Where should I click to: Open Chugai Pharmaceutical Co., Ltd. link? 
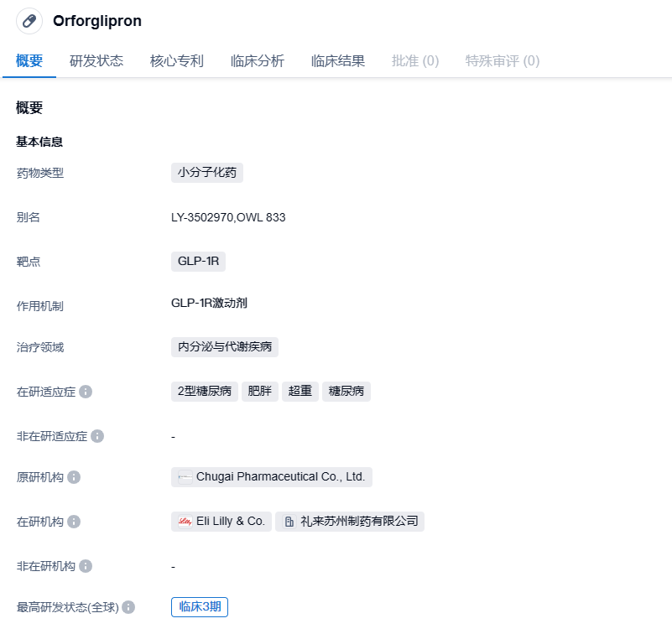(280, 477)
